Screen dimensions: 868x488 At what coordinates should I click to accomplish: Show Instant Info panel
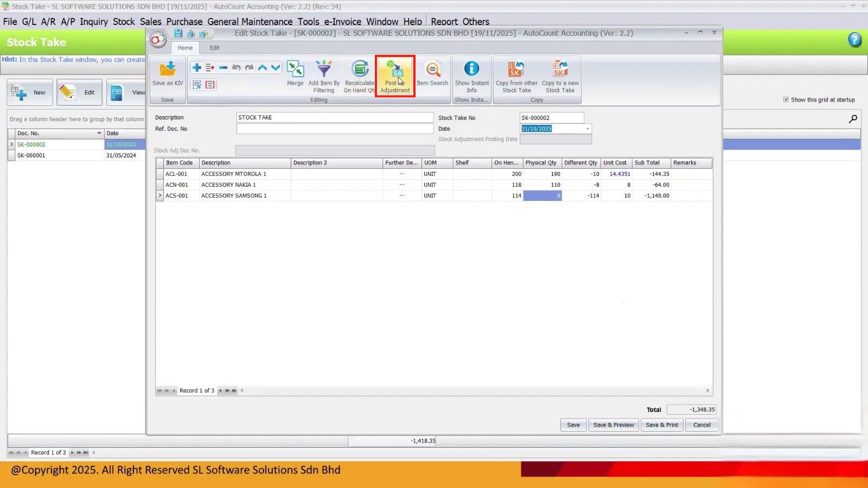tap(471, 71)
